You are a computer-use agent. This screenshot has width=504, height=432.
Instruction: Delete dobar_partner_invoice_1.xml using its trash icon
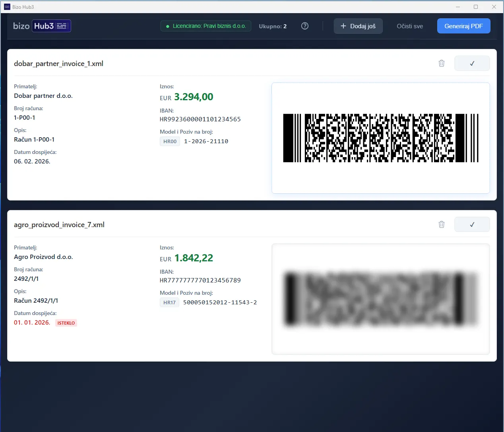tap(441, 63)
